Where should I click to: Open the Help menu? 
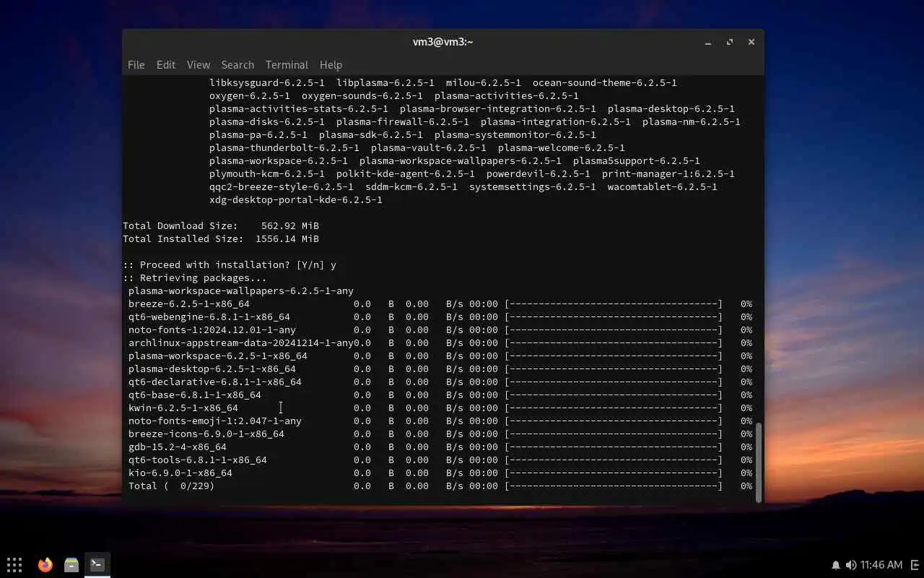331,64
